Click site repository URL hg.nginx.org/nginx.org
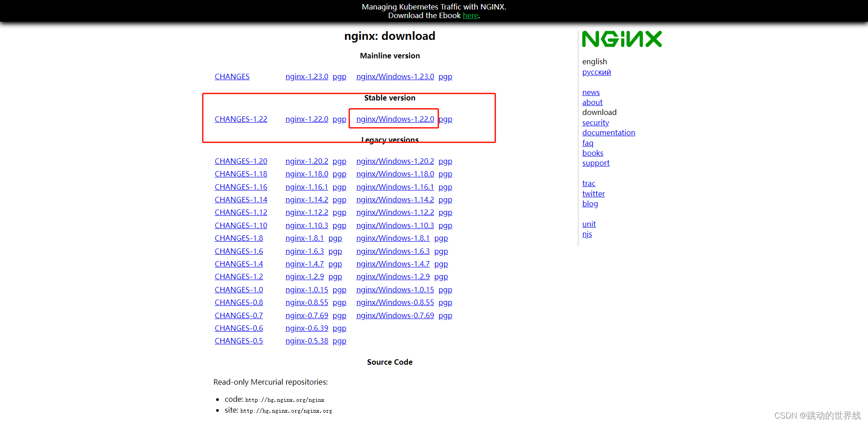Viewport: 868px width, 424px height. (286, 411)
